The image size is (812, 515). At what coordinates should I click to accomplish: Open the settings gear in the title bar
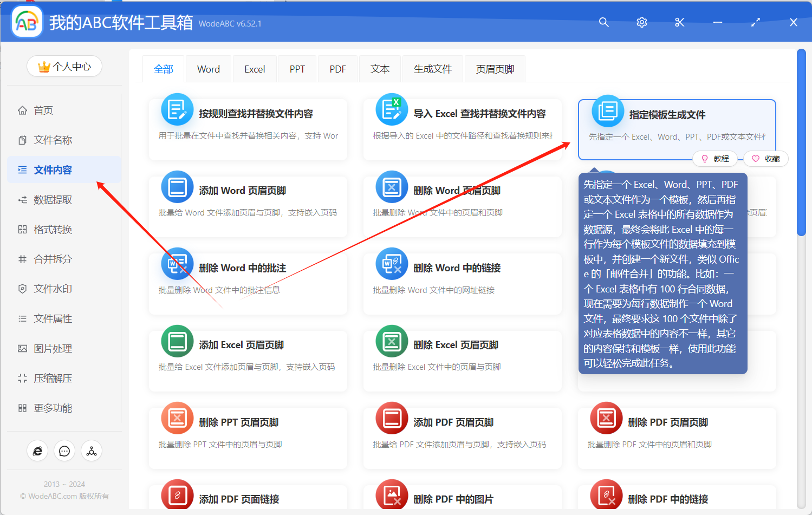tap(641, 22)
